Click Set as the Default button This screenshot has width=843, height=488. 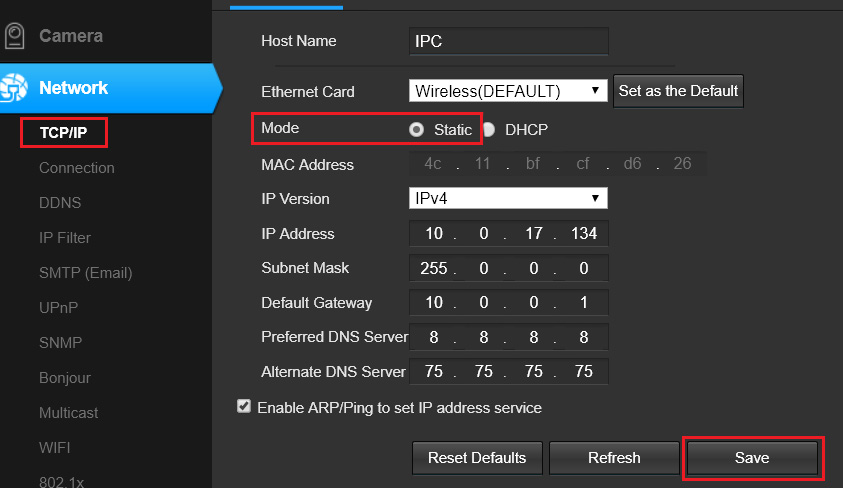[x=678, y=91]
